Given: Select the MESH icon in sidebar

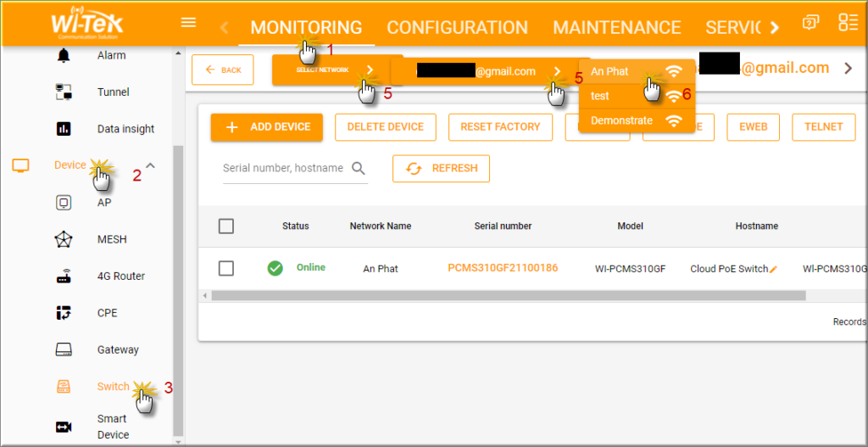Looking at the screenshot, I should (64, 239).
